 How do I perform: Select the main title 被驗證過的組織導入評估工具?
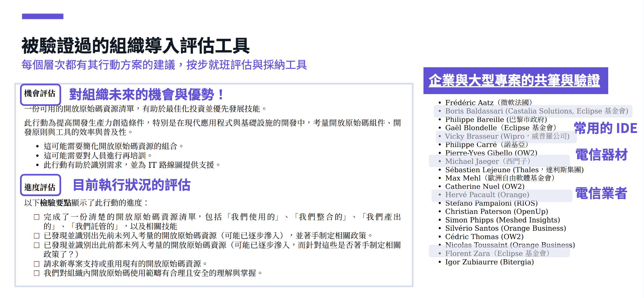(x=135, y=46)
